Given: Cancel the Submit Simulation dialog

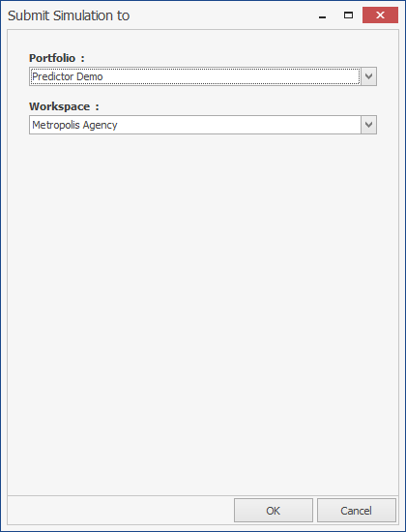Looking at the screenshot, I should [357, 511].
